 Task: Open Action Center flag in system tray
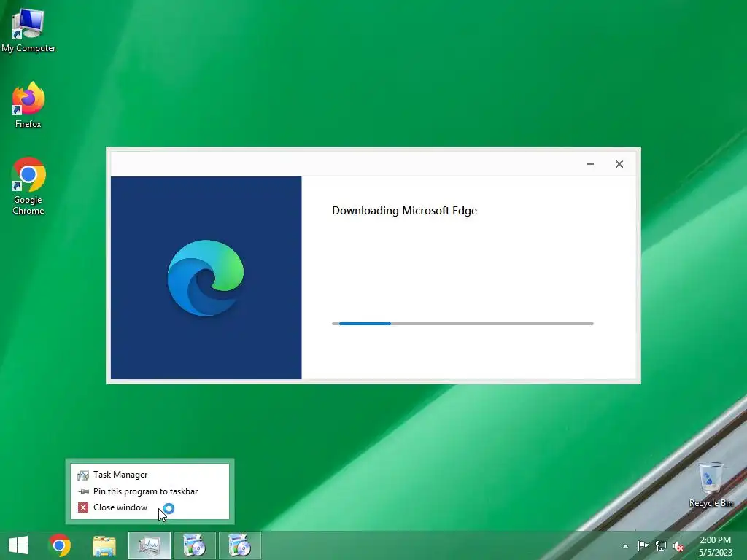tap(643, 546)
